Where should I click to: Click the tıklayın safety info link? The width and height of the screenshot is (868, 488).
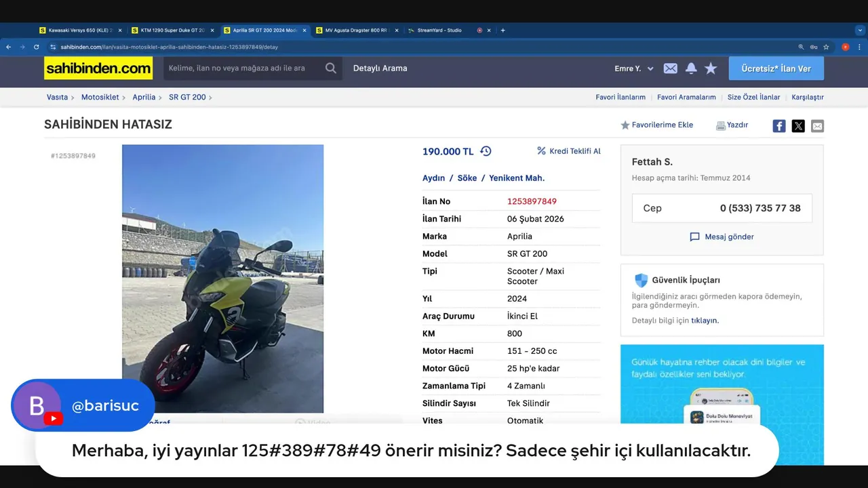[705, 320]
